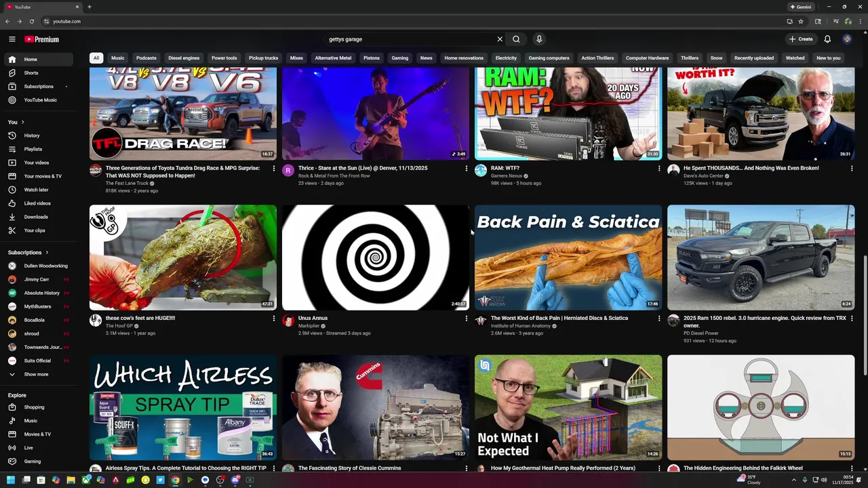Click the search magnifier button
The width and height of the screenshot is (868, 488).
516,39
